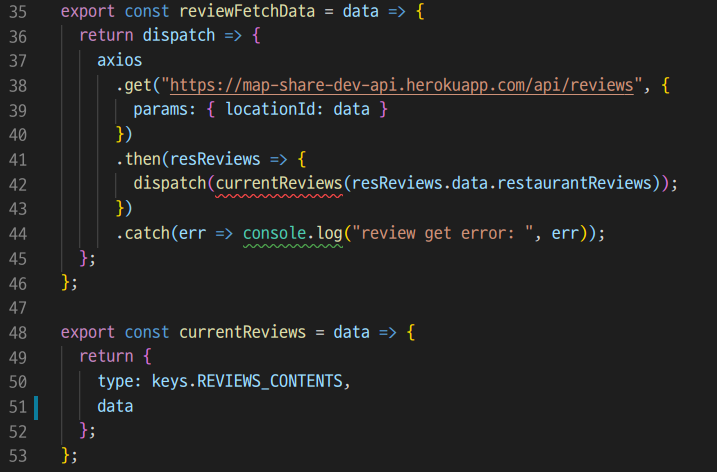Click the const keyword on line 48
717x472 pixels.
tap(147, 332)
